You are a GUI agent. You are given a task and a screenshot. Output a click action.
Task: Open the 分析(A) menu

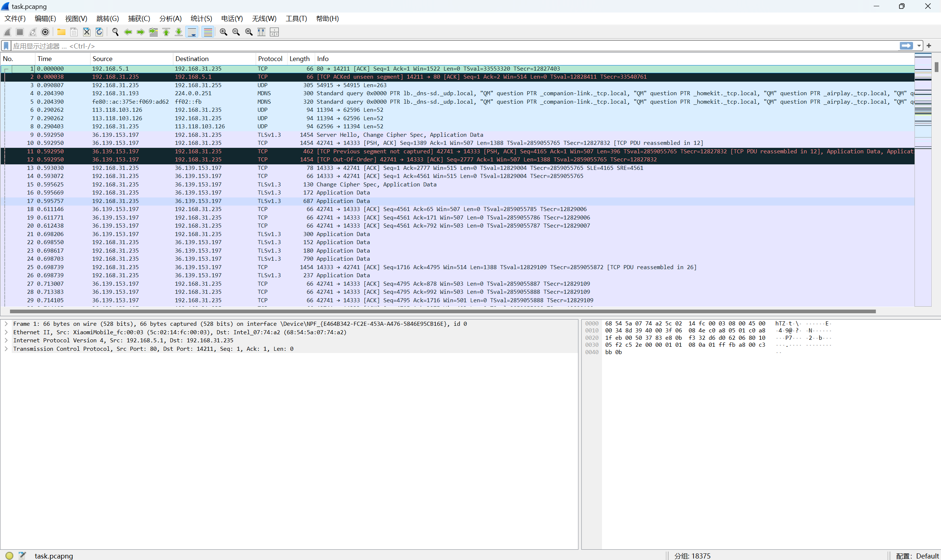coord(171,18)
